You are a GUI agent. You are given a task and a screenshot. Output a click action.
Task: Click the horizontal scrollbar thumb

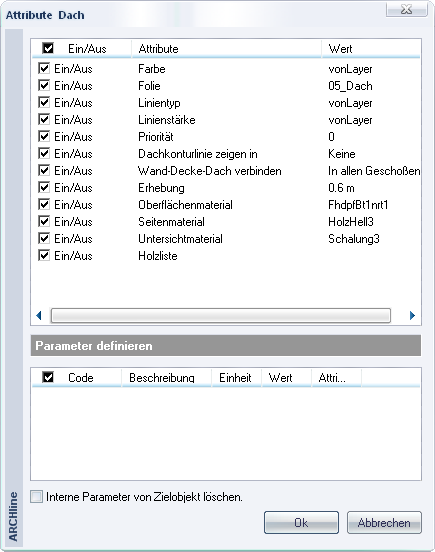coord(221,315)
